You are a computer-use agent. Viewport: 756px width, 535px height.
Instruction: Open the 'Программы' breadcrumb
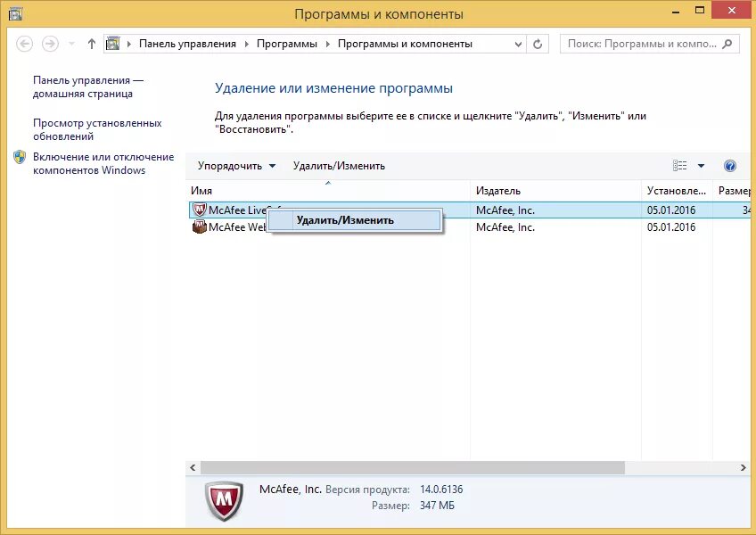(287, 44)
